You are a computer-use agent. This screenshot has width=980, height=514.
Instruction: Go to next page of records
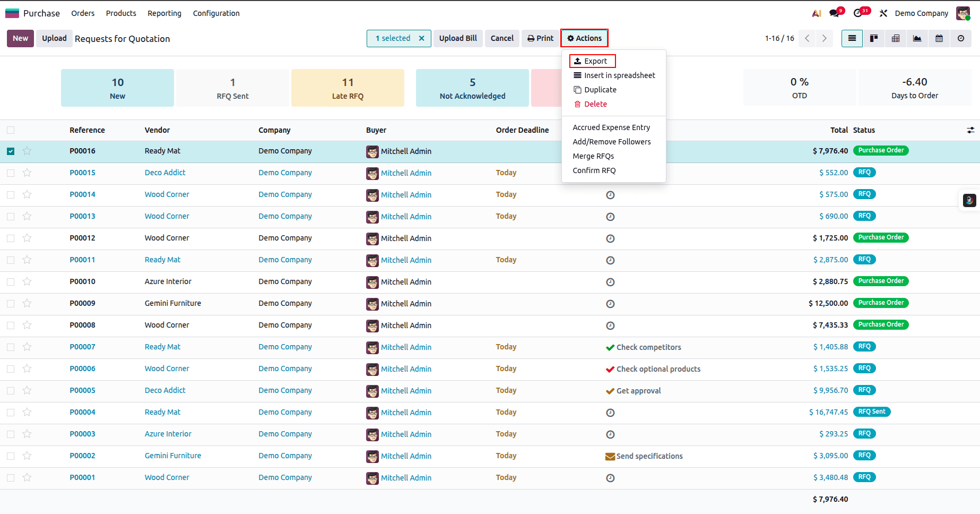pos(824,38)
